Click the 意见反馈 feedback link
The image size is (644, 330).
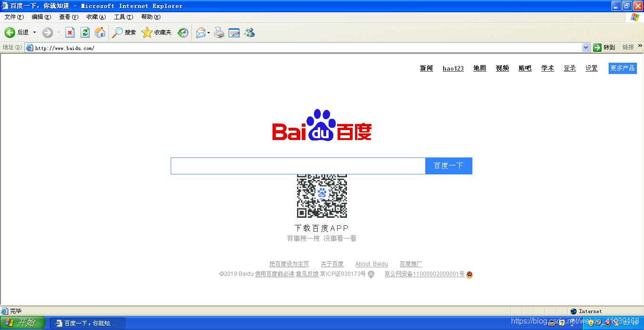pyautogui.click(x=307, y=274)
